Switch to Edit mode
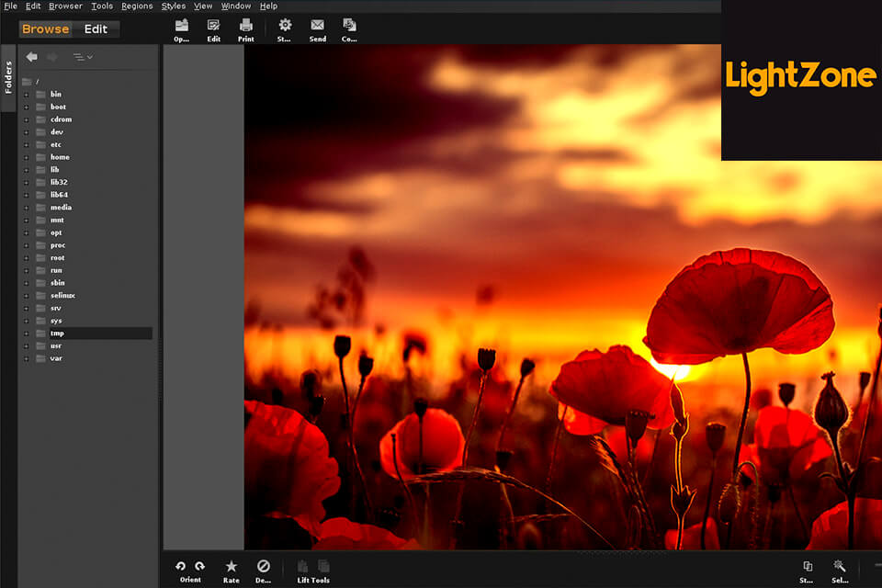The height and width of the screenshot is (588, 882). [x=96, y=29]
